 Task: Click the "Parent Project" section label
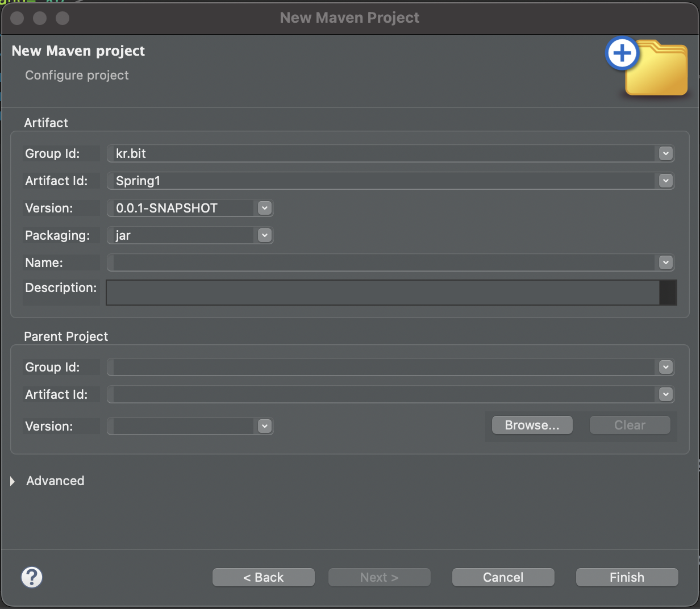tap(66, 336)
